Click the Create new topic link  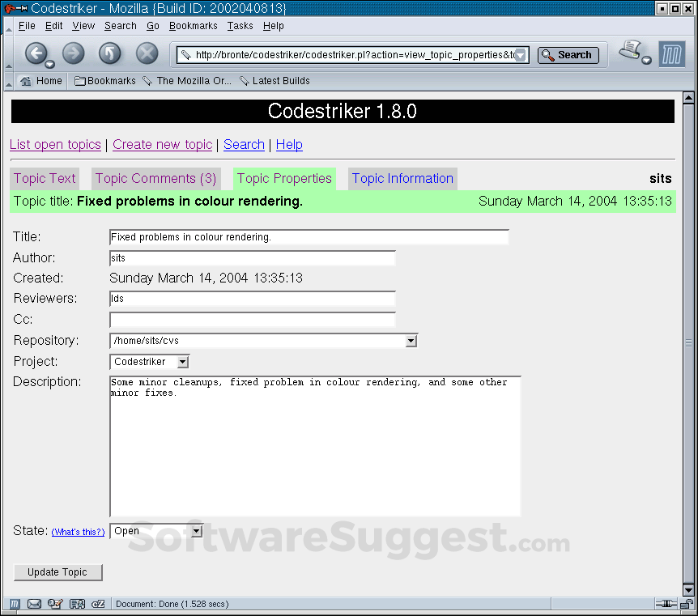coord(162,144)
